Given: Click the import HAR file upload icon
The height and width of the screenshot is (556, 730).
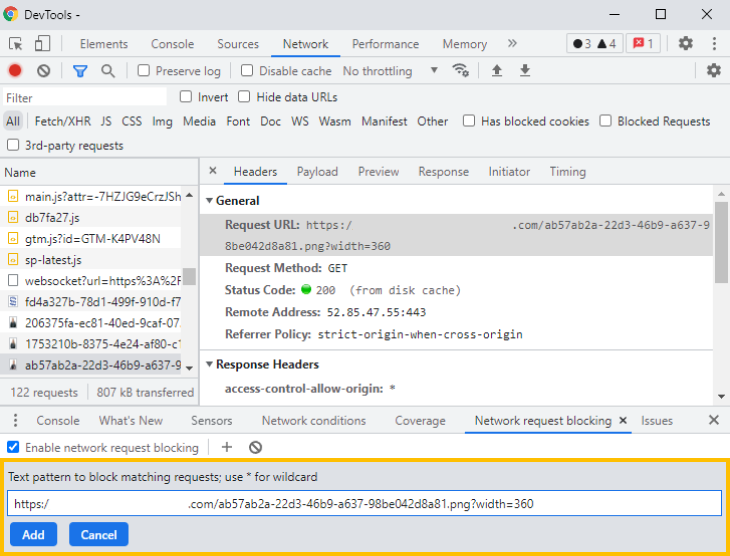Looking at the screenshot, I should pos(496,71).
